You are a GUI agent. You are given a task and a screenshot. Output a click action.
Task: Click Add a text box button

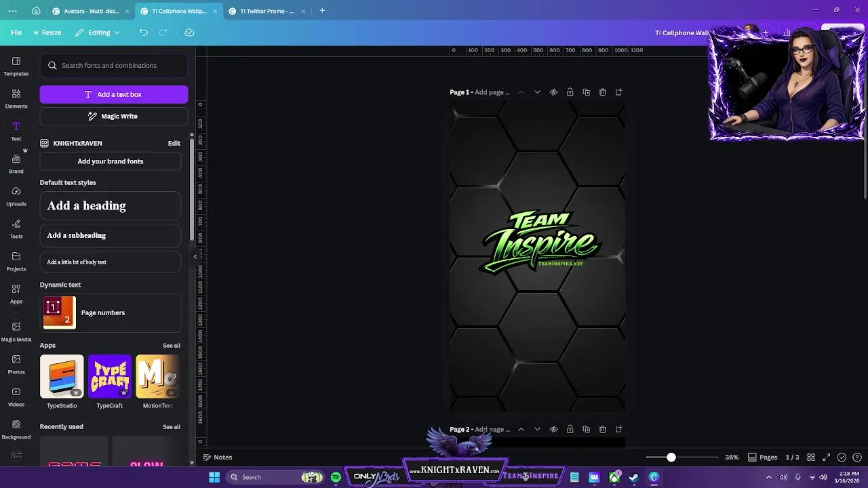(114, 94)
